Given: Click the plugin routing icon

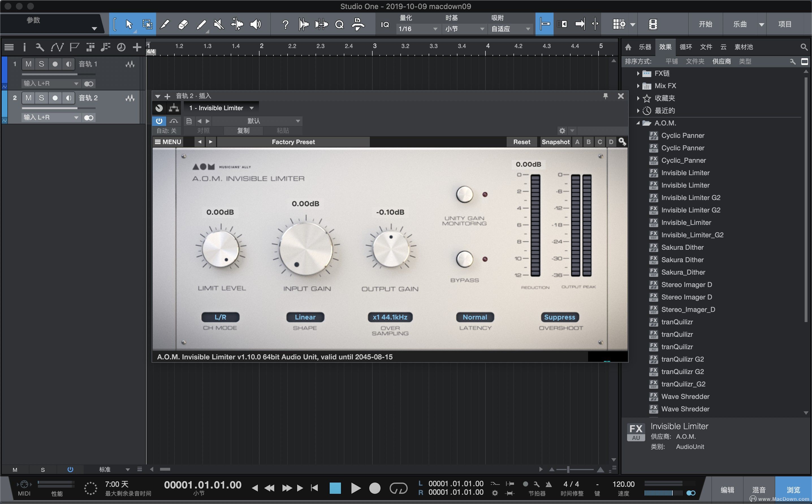Looking at the screenshot, I should tap(174, 108).
